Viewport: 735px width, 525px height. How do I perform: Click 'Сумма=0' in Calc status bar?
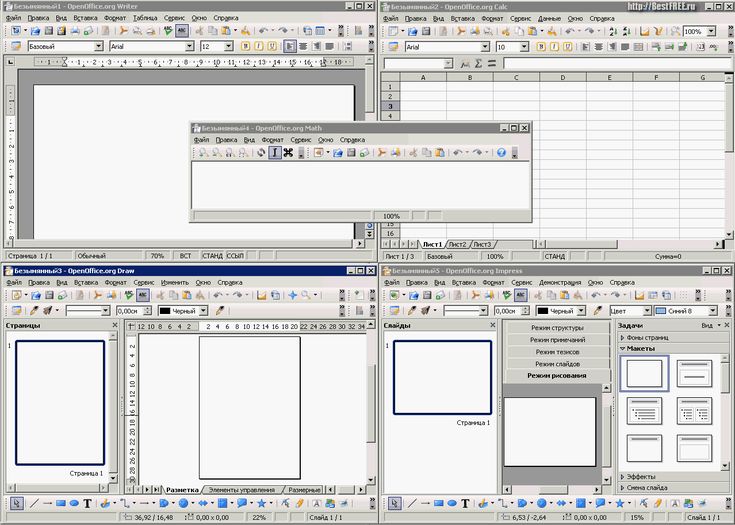point(668,256)
